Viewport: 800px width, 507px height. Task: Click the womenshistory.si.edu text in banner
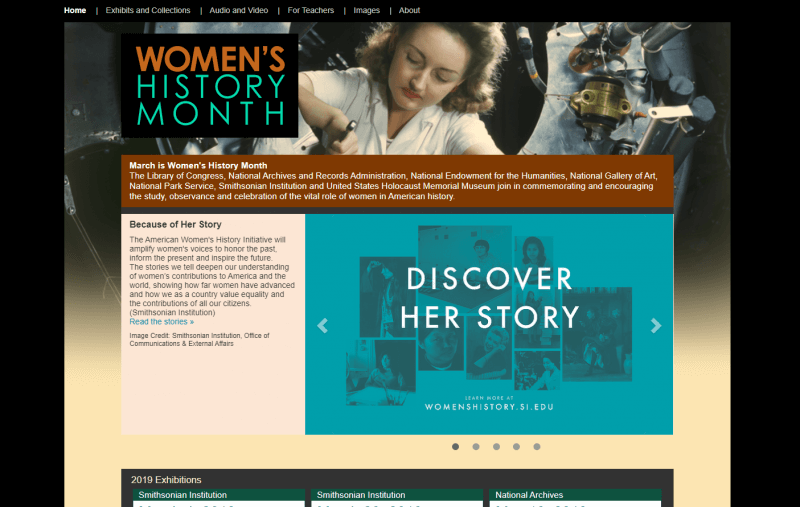click(489, 407)
